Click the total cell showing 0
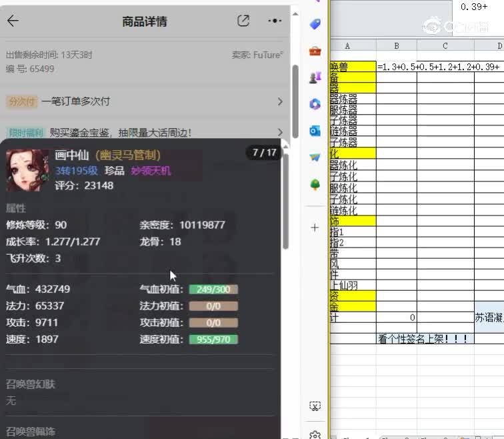Viewport: 504px width, 439px height. click(397, 318)
